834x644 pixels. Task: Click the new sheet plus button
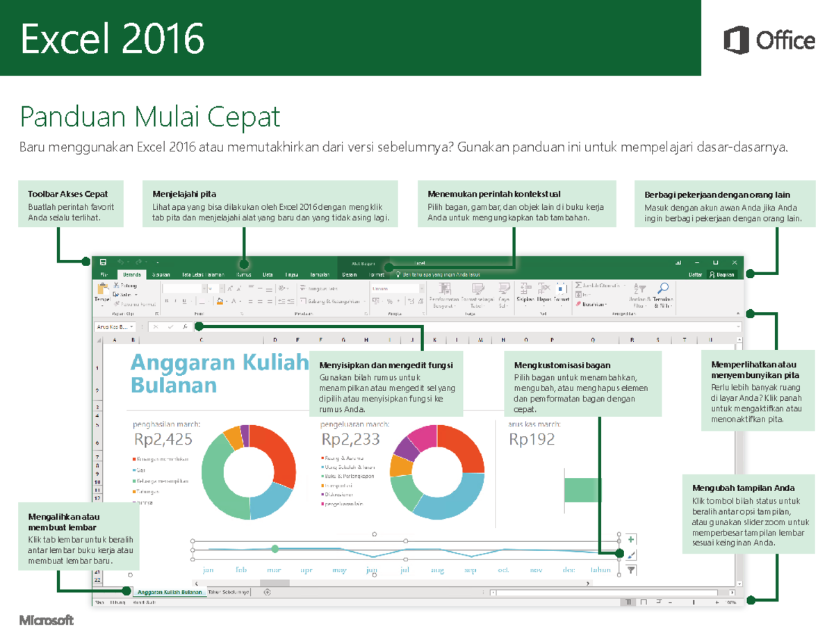click(x=267, y=593)
